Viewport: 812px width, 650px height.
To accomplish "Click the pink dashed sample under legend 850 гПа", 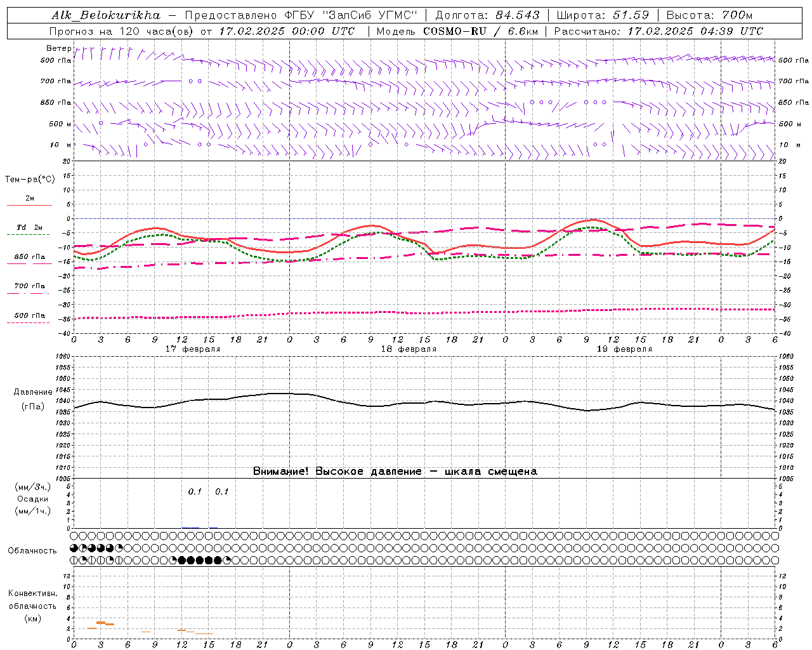I will (x=29, y=263).
